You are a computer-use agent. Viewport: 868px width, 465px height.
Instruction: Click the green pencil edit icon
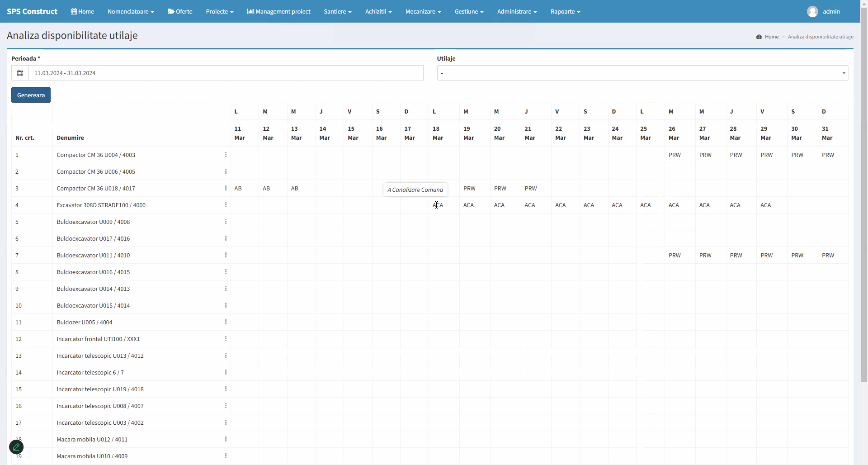click(16, 447)
